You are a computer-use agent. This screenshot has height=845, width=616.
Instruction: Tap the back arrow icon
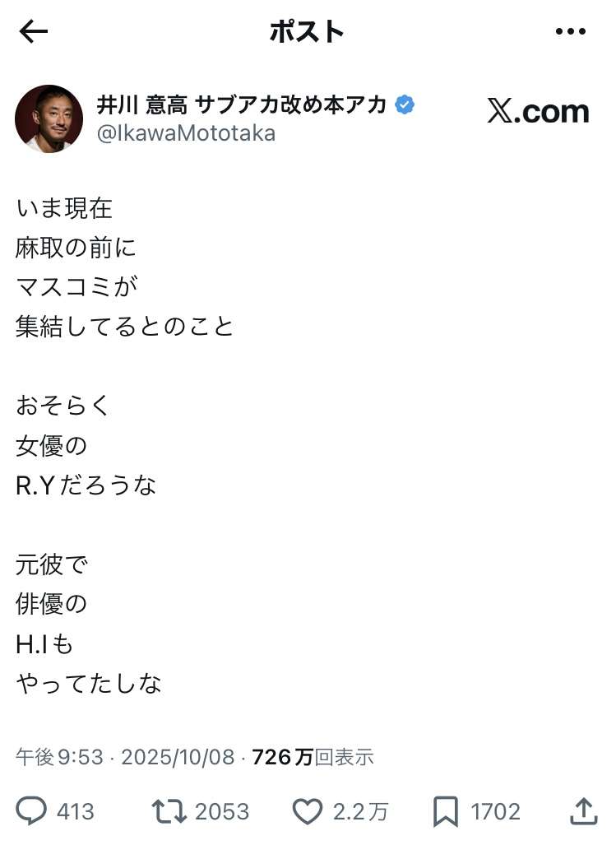click(x=34, y=31)
